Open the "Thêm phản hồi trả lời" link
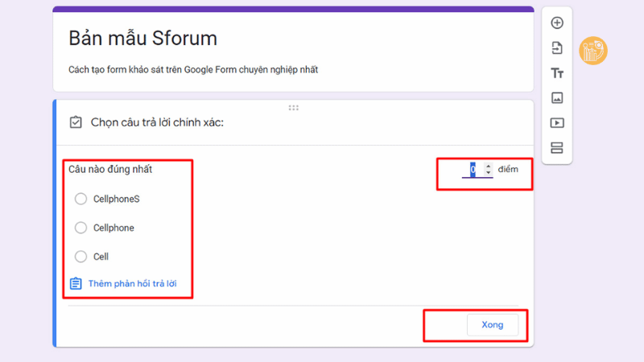The width and height of the screenshot is (644, 362). pos(133,284)
